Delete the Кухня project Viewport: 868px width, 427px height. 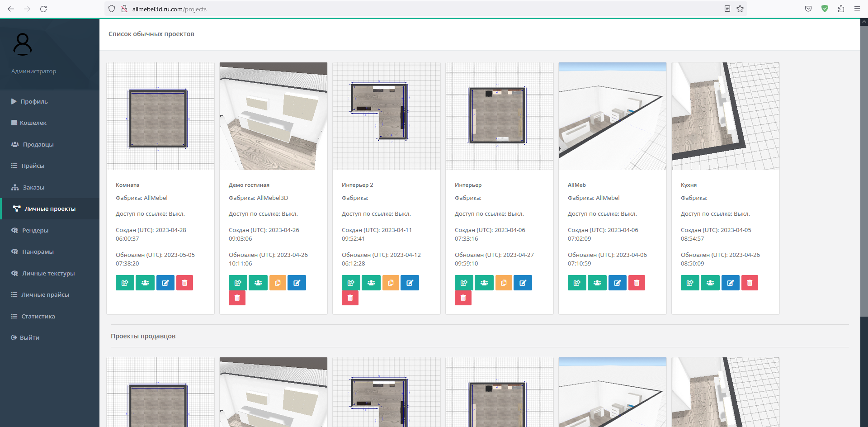tap(750, 283)
